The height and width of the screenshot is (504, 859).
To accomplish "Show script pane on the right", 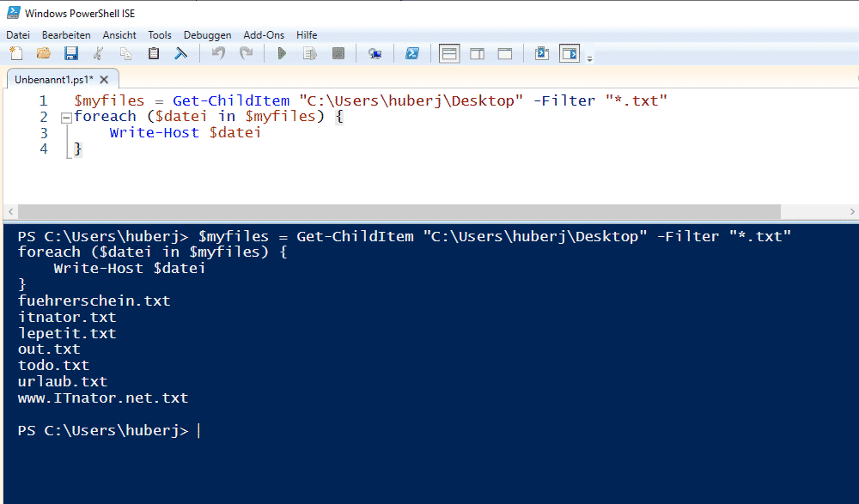I will pos(477,54).
